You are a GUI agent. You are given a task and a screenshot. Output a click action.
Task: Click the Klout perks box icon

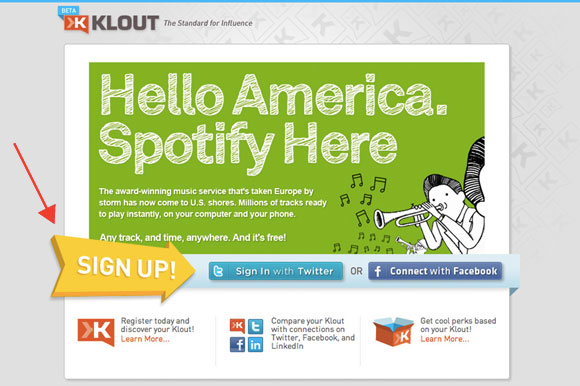pyautogui.click(x=393, y=331)
